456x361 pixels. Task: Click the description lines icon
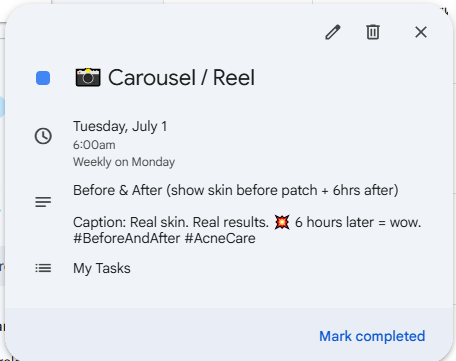click(x=43, y=202)
